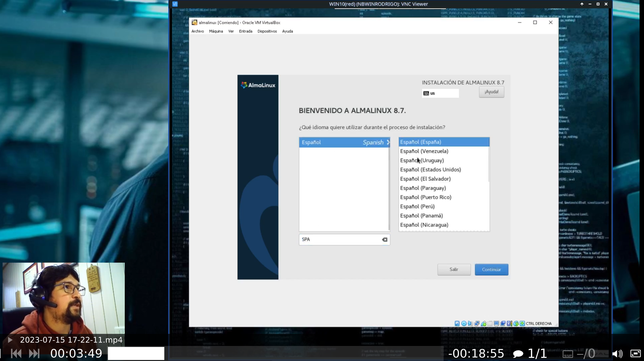Click the VirtualBox almalinux window icon
Viewport: 644px width, 361px height.
194,23
